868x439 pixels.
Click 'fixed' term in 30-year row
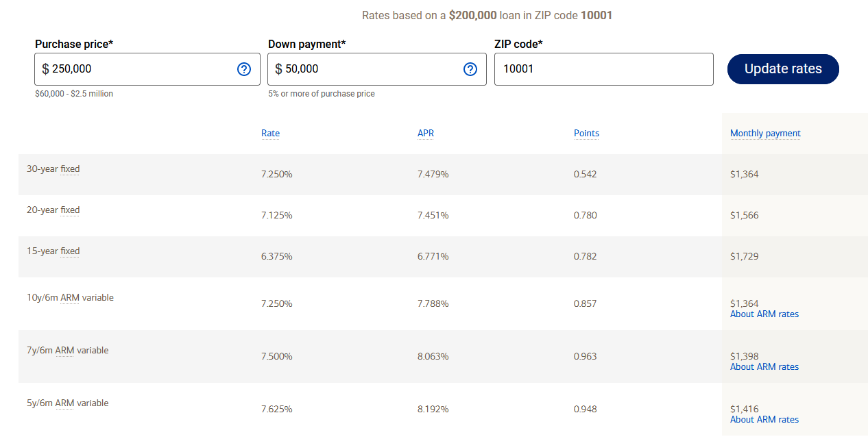point(70,169)
